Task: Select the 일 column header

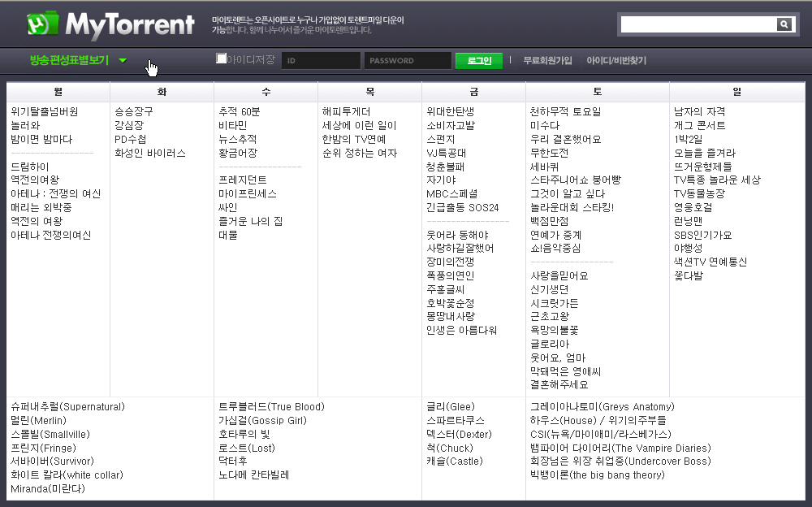Action: [x=737, y=92]
